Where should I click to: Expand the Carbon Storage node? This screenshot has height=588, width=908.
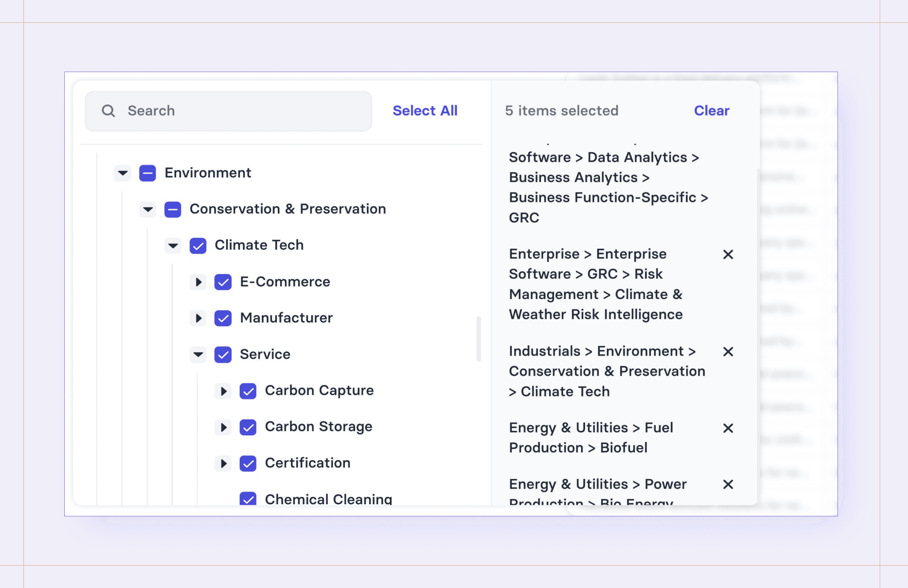223,427
